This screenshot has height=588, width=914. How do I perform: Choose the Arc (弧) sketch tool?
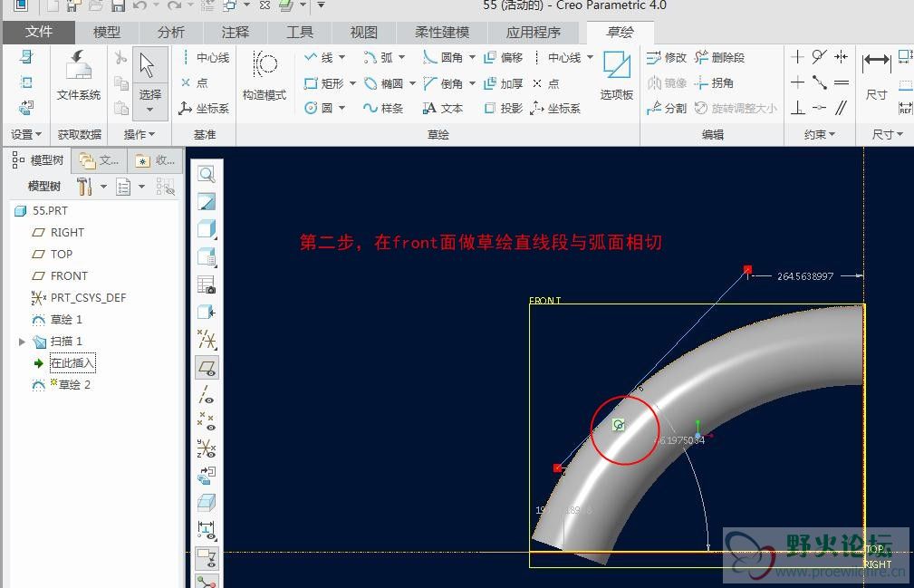tap(379, 57)
